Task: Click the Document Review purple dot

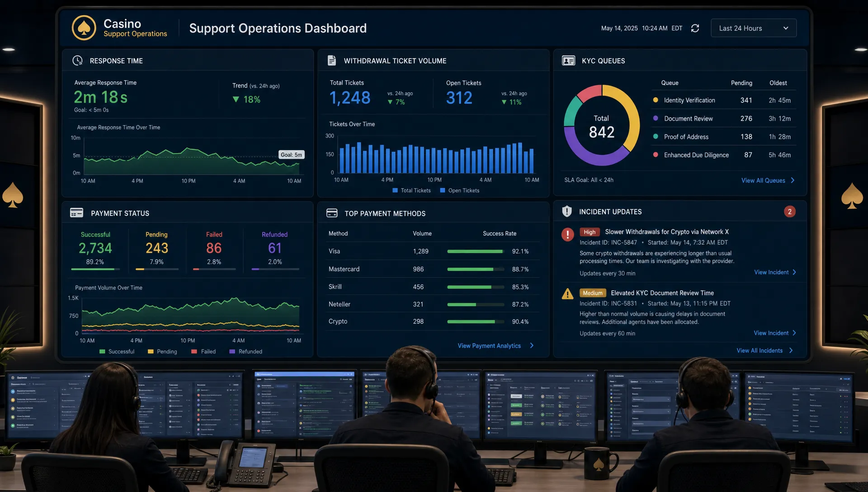Action: tap(656, 118)
